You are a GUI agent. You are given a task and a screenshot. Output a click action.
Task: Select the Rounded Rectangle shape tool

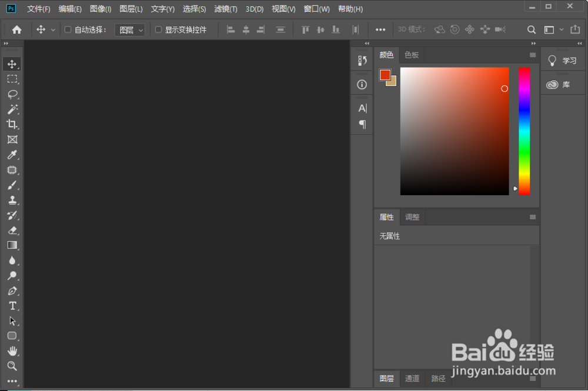[12, 336]
